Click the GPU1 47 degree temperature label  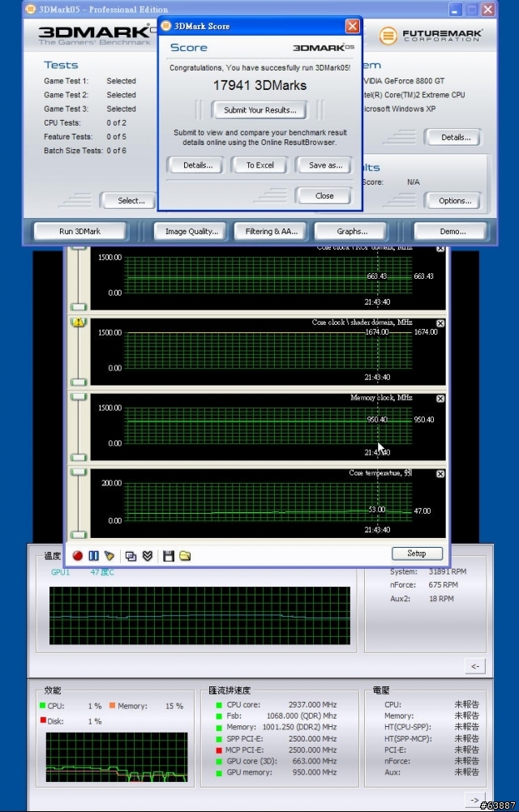[x=83, y=572]
